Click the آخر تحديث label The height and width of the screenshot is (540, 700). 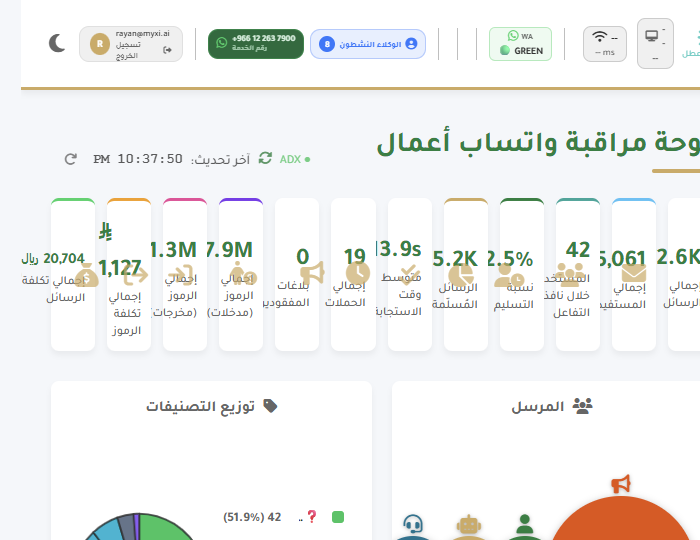click(221, 160)
